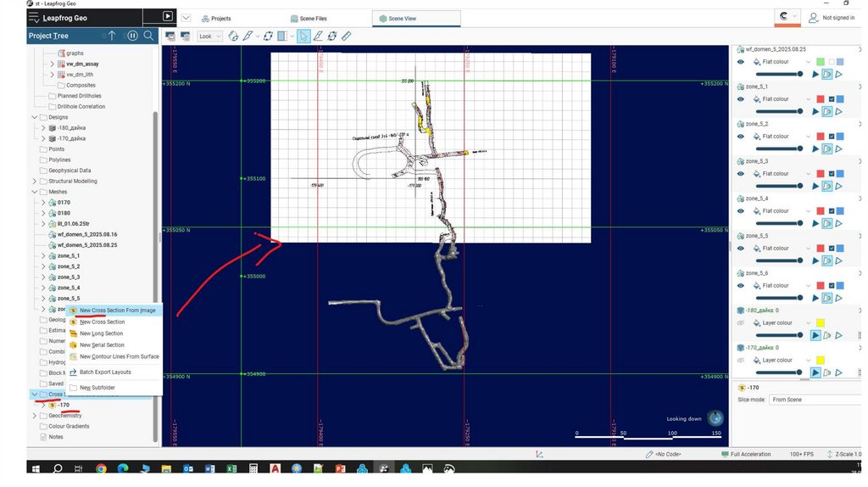The height and width of the screenshot is (487, 868).
Task: Toggle visibility of zone_5_4 layer
Action: coord(741,211)
